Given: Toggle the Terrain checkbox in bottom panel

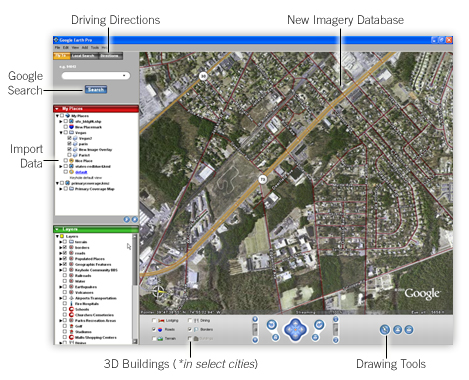Looking at the screenshot, I should point(154,338).
